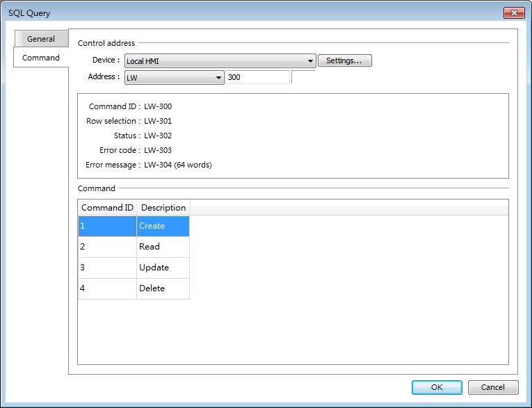This screenshot has width=532, height=408.
Task: Click the LW-304 (64 words) value
Action: 178,165
